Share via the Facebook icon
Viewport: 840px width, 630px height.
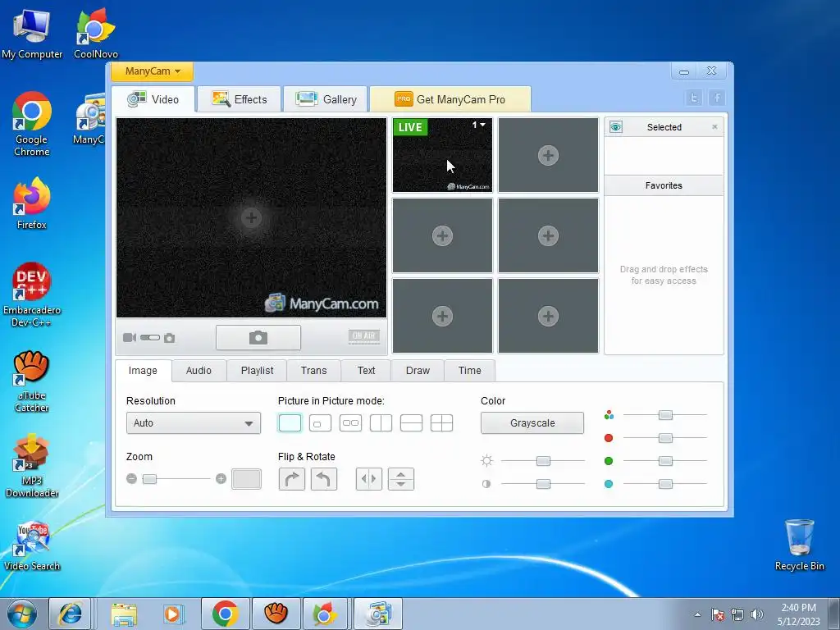point(717,98)
